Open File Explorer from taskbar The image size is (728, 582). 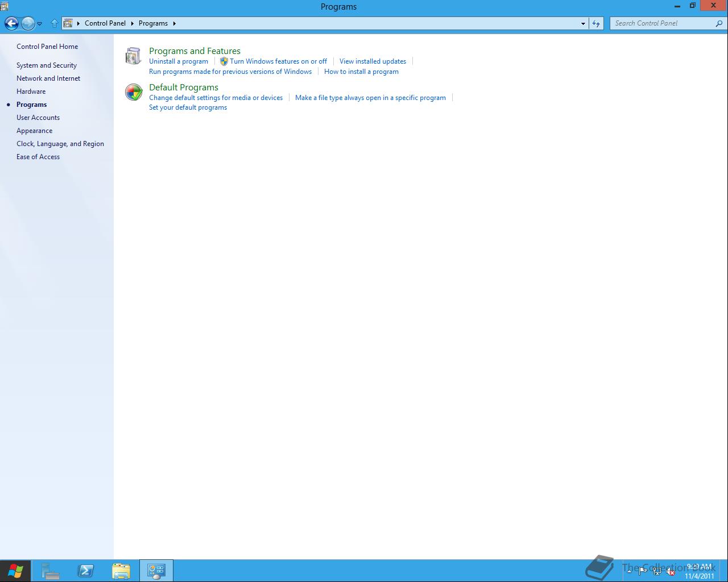coord(121,571)
